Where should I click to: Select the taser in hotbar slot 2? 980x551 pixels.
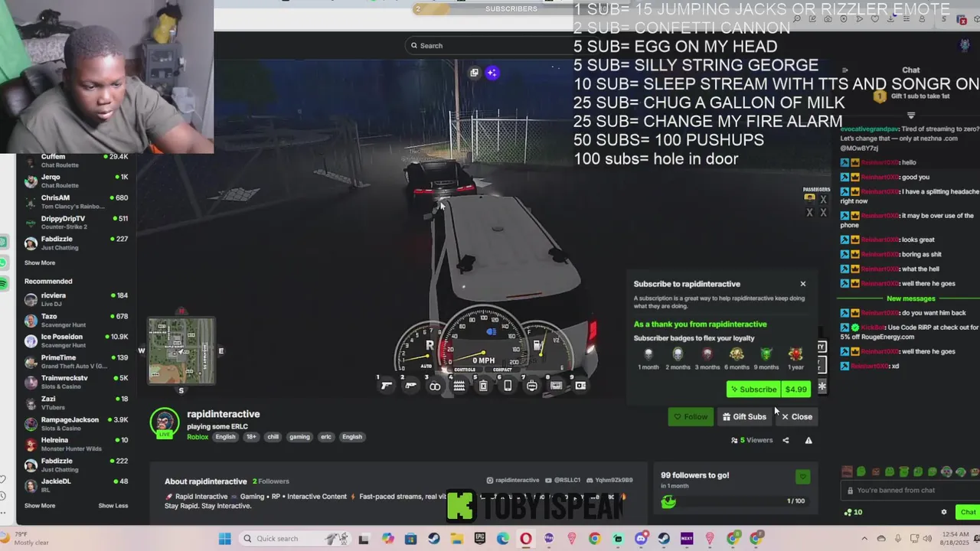(x=411, y=386)
